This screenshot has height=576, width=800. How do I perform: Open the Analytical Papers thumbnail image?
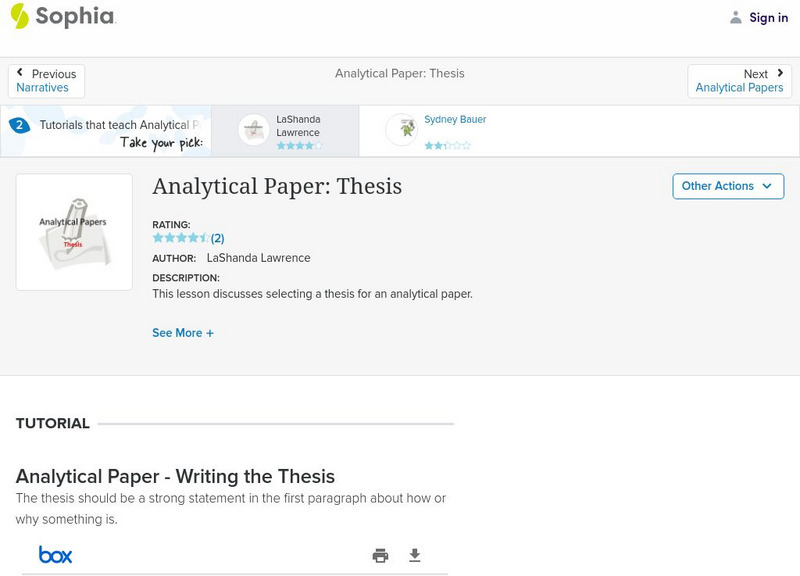click(x=74, y=231)
